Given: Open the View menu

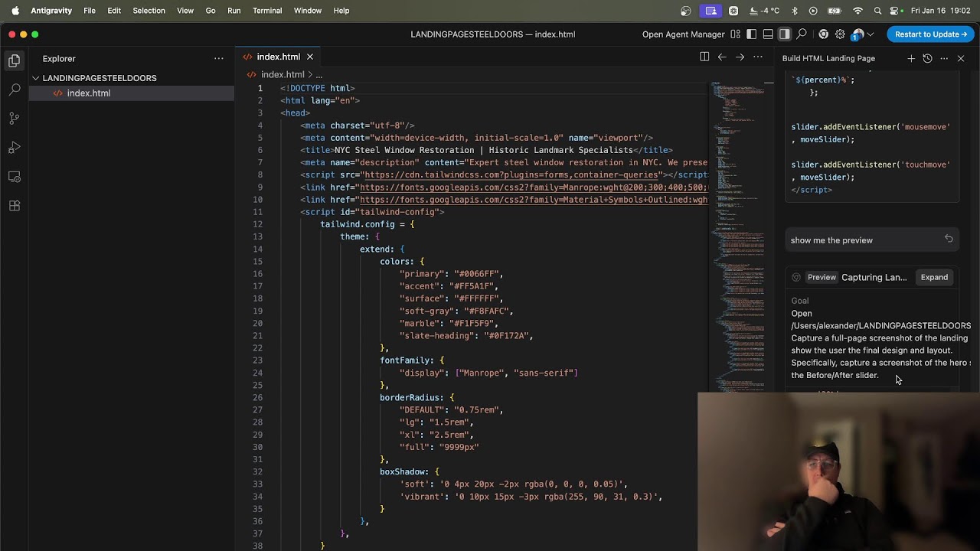Looking at the screenshot, I should 185,11.
